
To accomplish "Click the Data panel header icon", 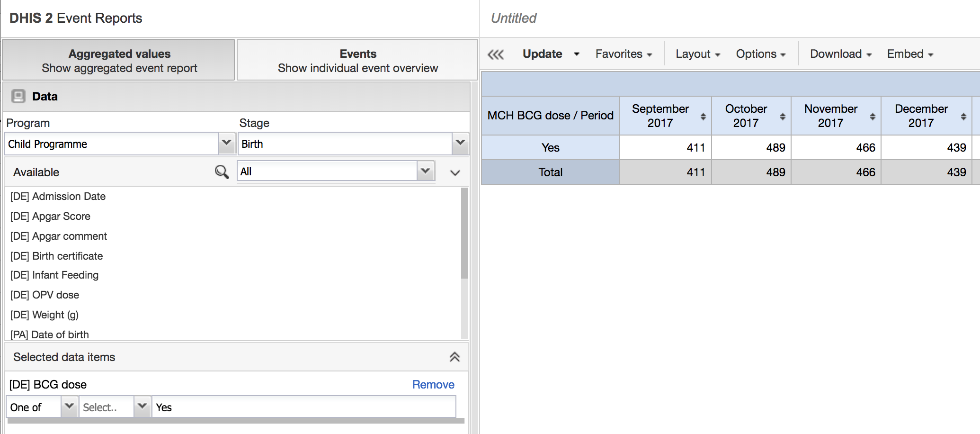I will point(18,96).
